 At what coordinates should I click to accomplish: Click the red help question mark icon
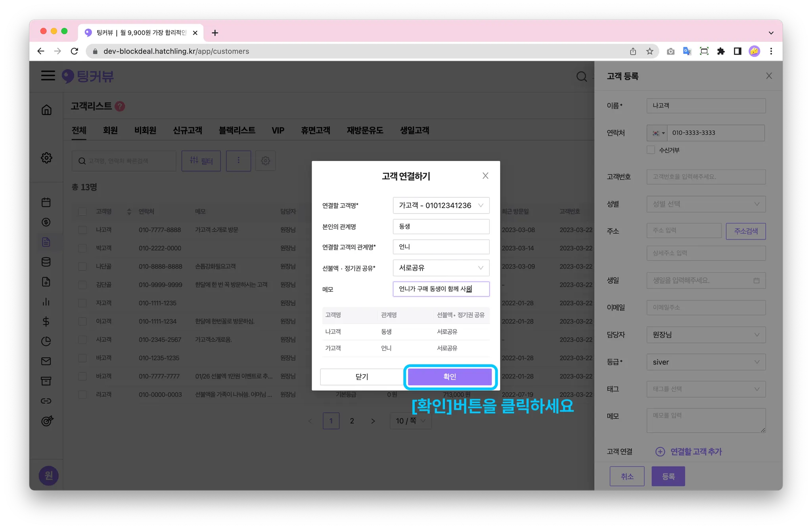(x=120, y=106)
